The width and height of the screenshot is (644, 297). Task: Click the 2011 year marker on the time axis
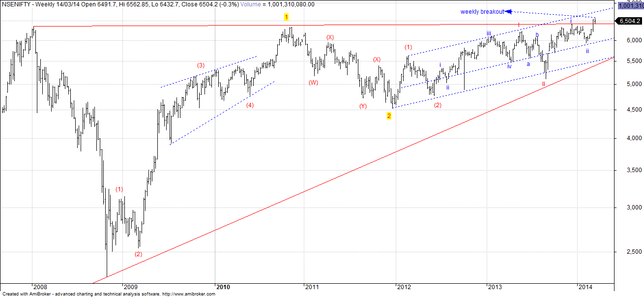(x=313, y=287)
